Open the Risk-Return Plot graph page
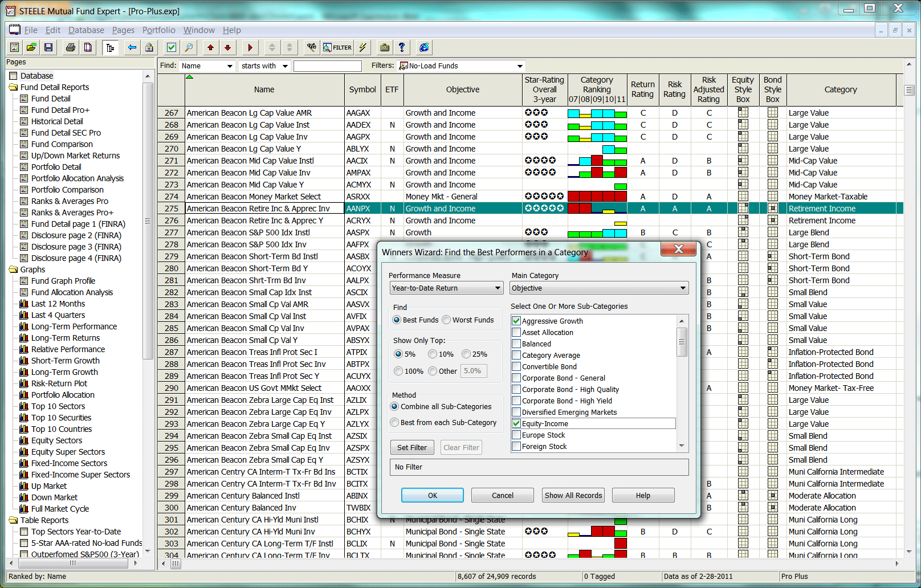Screen dimensions: 921x588 point(59,383)
